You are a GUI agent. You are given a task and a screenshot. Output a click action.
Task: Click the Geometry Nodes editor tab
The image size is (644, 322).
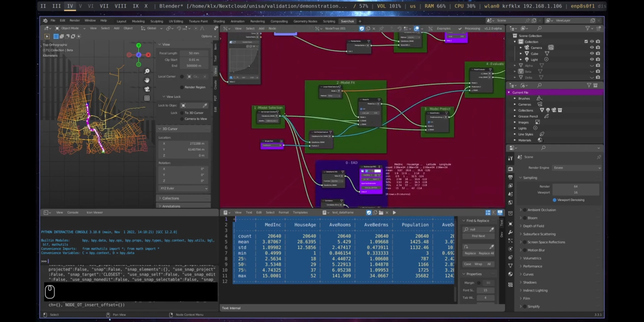[305, 21]
